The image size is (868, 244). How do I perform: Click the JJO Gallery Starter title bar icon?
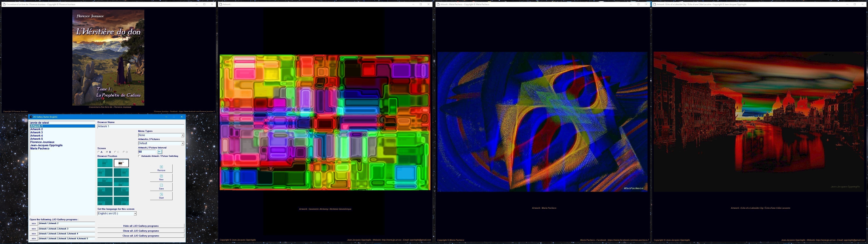coord(31,117)
